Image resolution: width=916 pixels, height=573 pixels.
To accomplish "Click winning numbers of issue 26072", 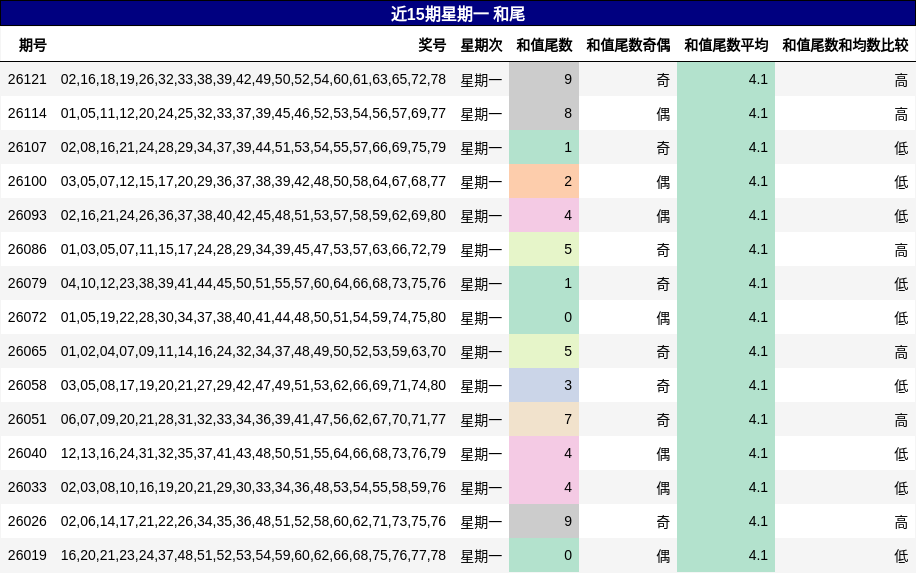I will pyautogui.click(x=253, y=317).
